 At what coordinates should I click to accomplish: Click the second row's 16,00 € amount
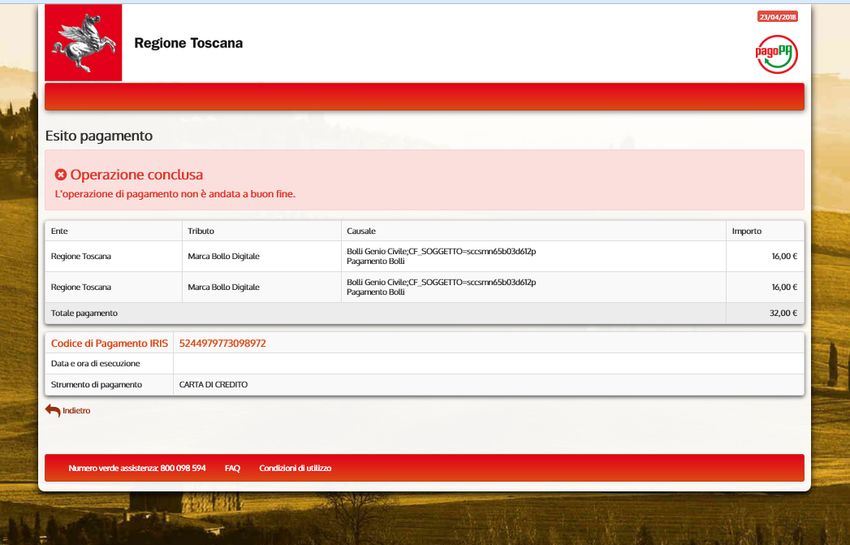pyautogui.click(x=783, y=287)
